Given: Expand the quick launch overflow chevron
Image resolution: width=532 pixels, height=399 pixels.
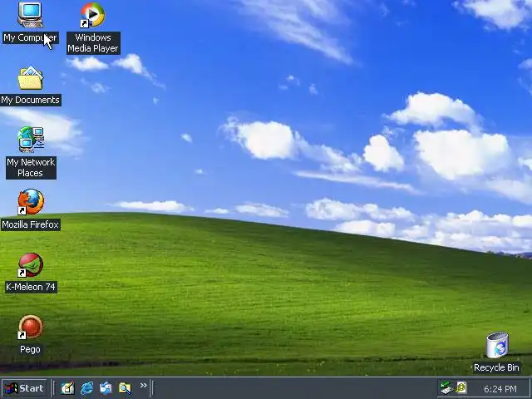Looking at the screenshot, I should pos(144,386).
